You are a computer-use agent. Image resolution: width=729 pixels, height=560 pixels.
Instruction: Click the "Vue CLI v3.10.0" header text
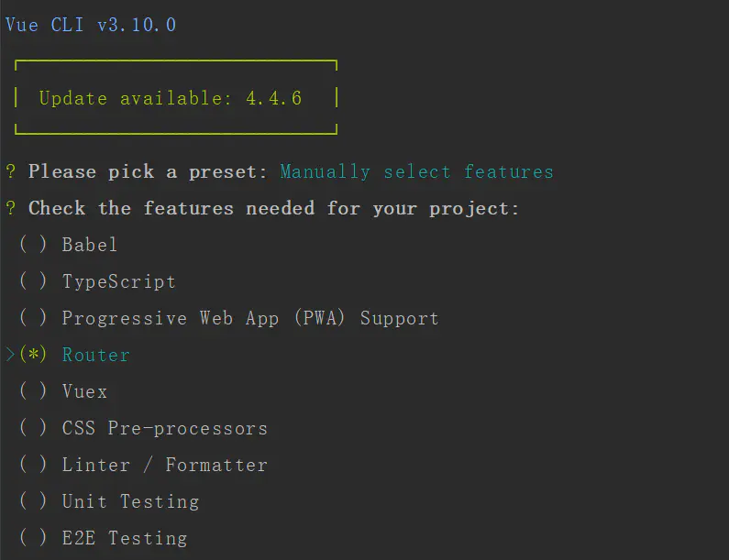click(x=90, y=25)
